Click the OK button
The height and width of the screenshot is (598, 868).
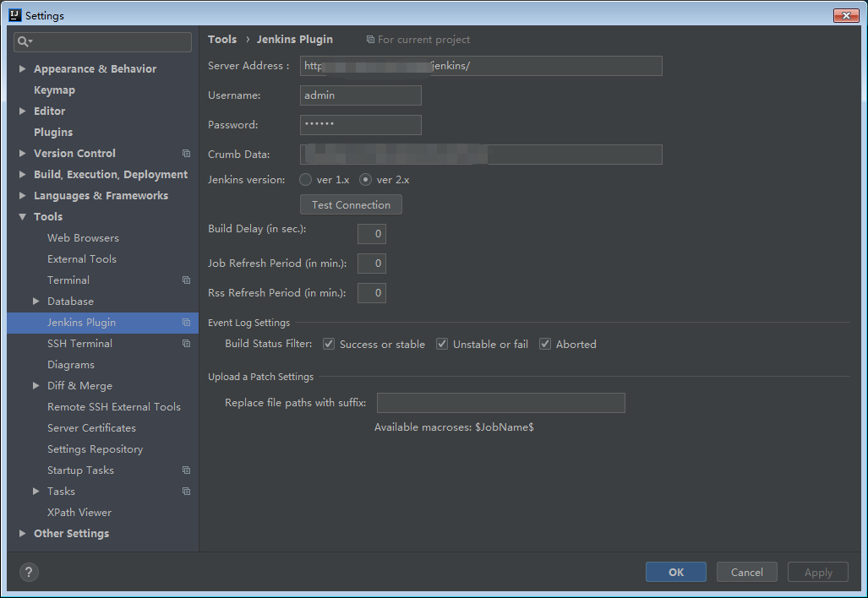tap(676, 572)
